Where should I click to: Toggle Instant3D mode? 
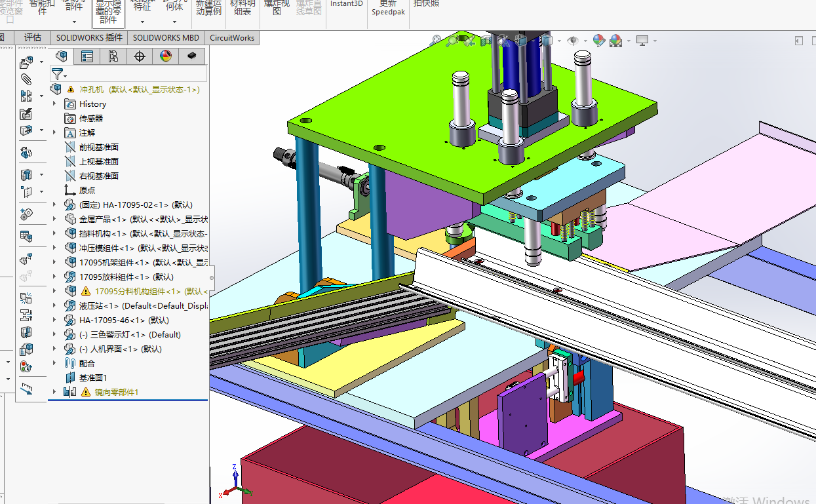pyautogui.click(x=346, y=4)
